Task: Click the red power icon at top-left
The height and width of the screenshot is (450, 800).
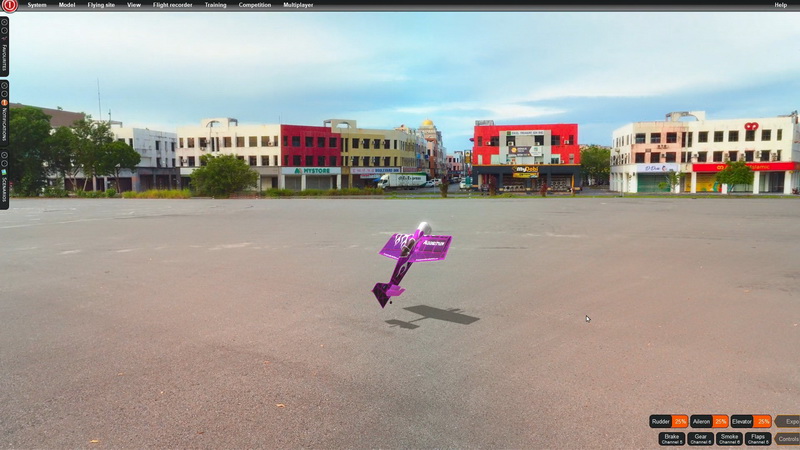Action: tap(9, 5)
